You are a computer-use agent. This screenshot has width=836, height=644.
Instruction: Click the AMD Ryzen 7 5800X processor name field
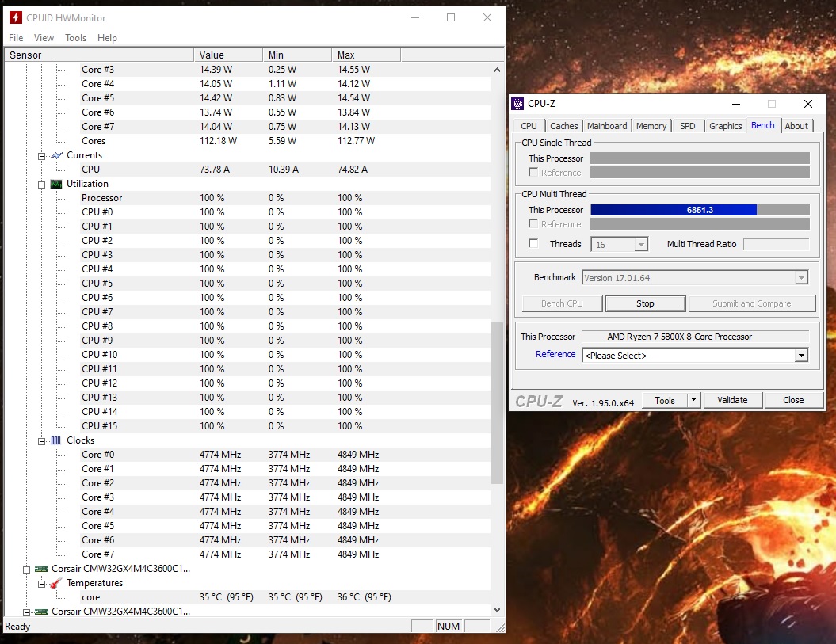(x=695, y=337)
